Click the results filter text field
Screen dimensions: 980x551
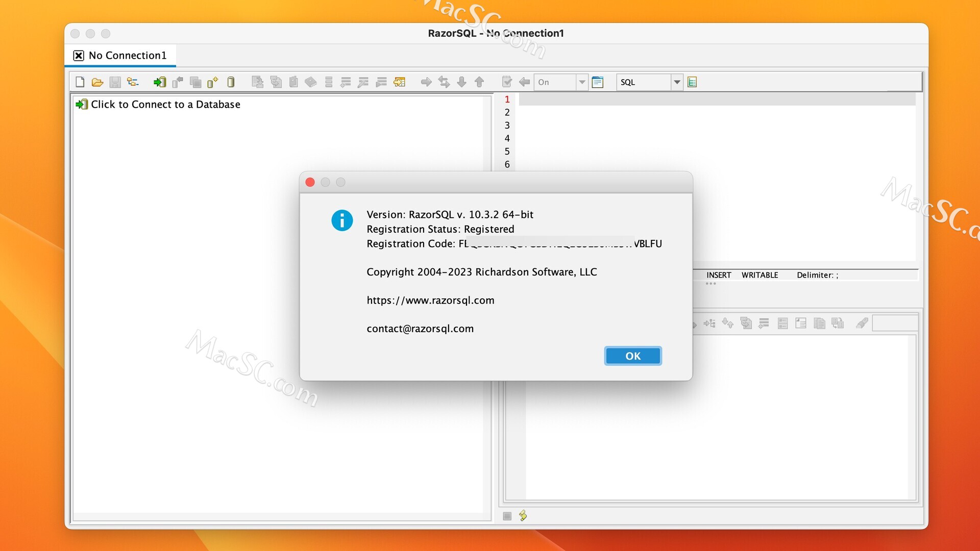tap(895, 323)
